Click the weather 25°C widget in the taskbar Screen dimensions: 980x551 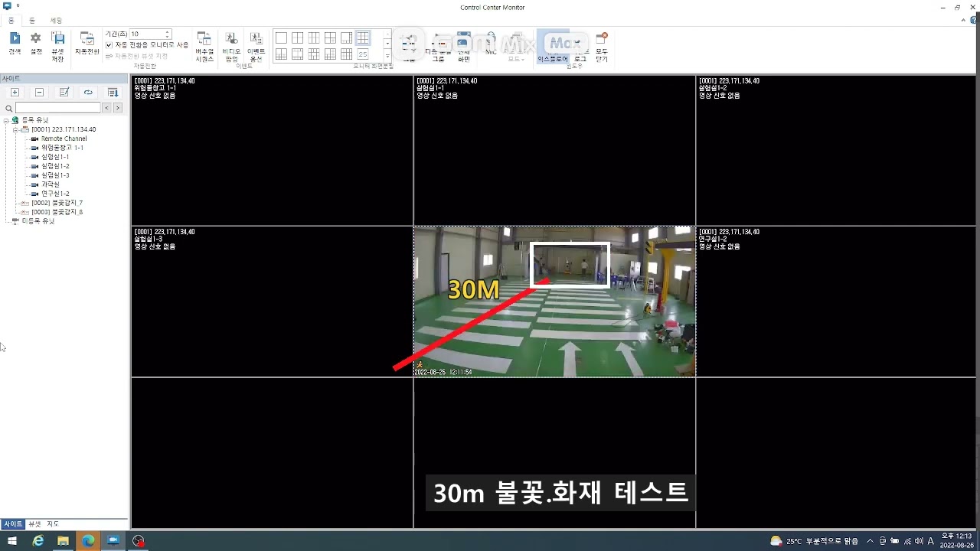[815, 541]
